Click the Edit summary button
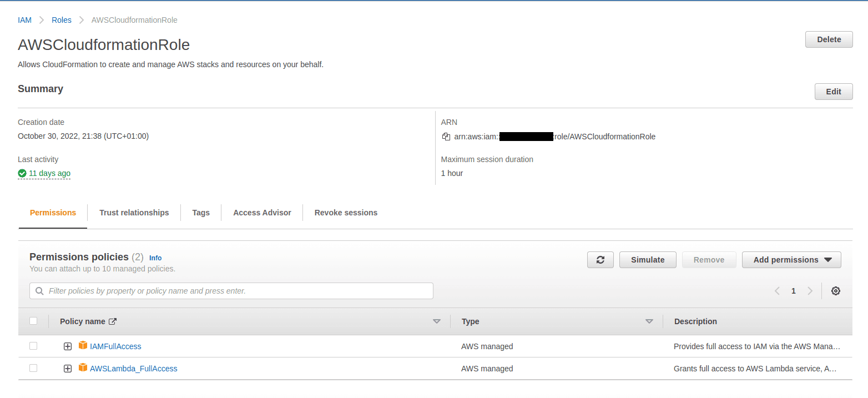This screenshot has width=868, height=398. pos(834,92)
